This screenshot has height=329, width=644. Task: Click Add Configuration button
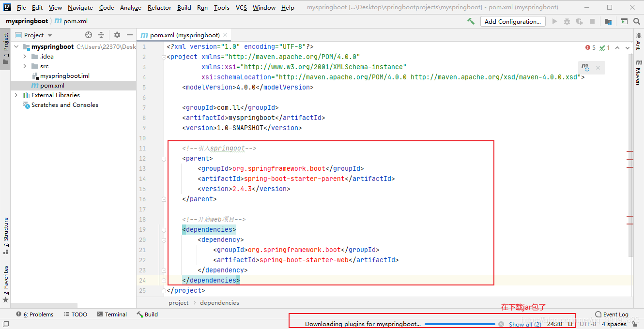click(x=513, y=21)
